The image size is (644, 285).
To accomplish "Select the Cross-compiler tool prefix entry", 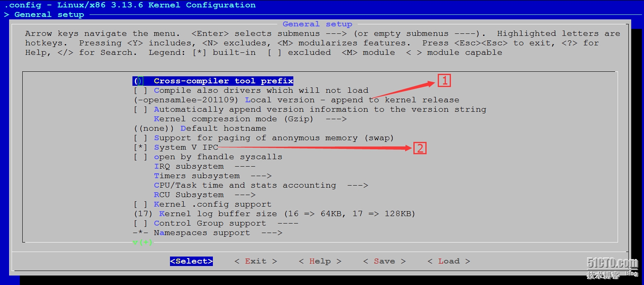I will click(213, 81).
